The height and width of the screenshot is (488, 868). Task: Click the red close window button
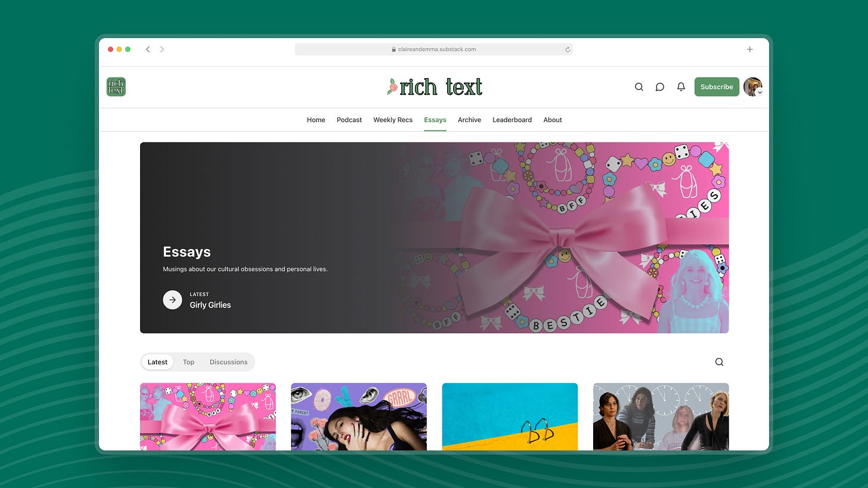110,49
